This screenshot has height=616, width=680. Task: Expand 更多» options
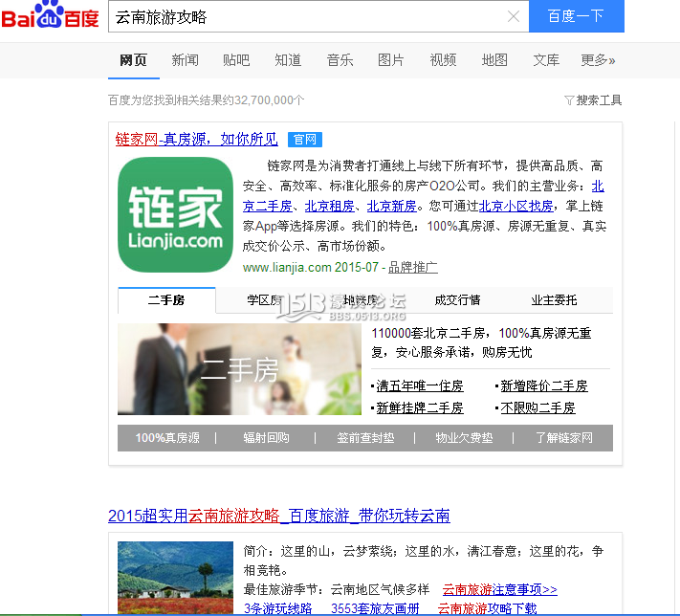coord(598,60)
